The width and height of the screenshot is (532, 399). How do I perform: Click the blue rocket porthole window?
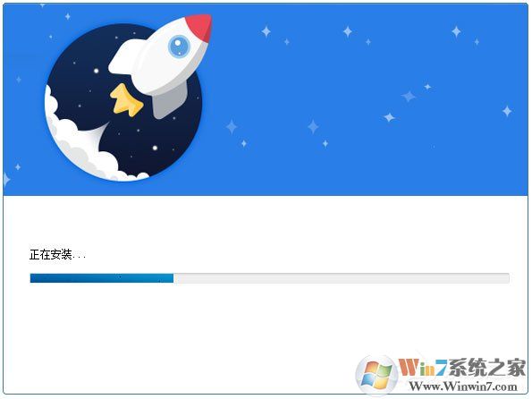point(179,46)
